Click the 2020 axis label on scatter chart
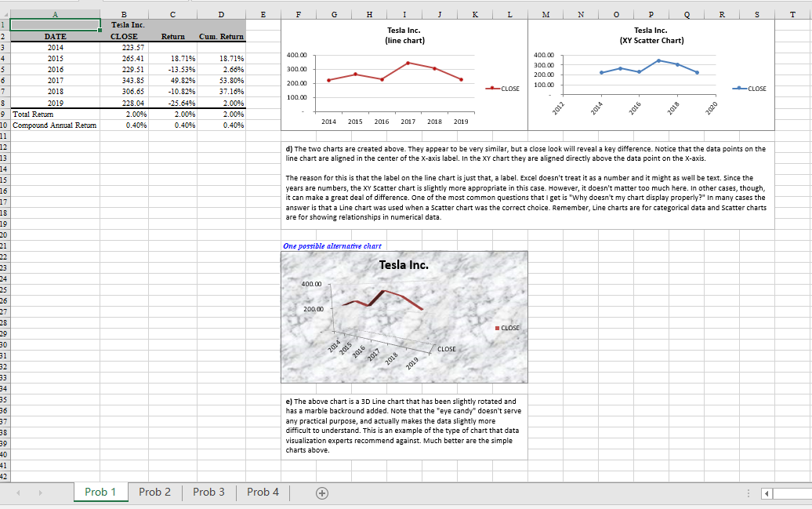This screenshot has height=509, width=812. pos(712,107)
